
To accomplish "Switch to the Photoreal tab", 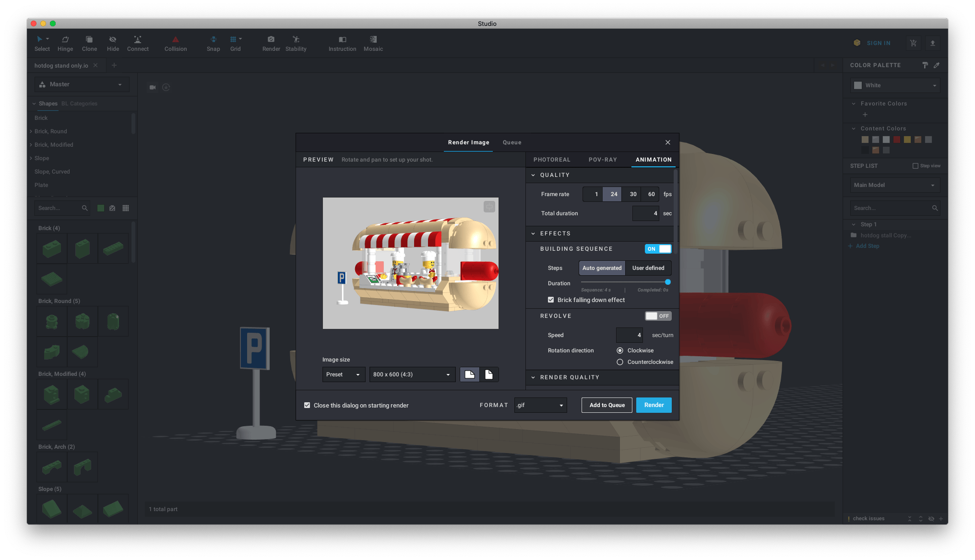I will [x=552, y=160].
